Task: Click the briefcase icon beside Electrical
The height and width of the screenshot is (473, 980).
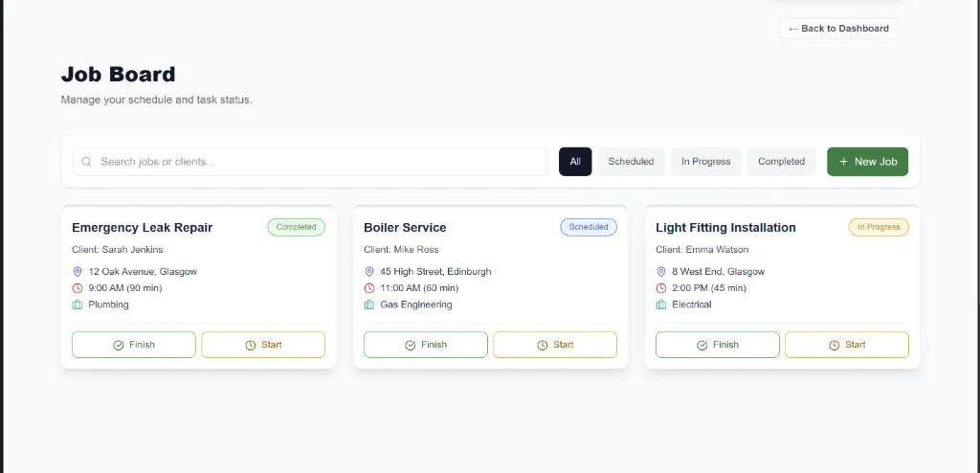Action: pos(661,304)
